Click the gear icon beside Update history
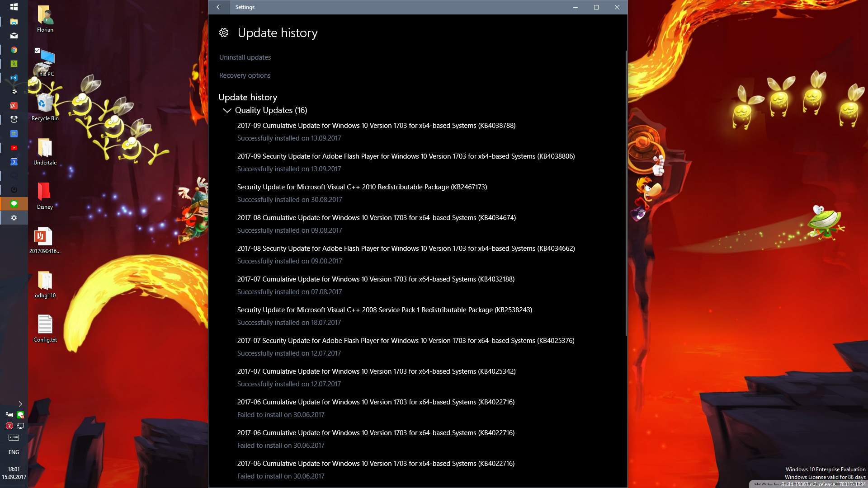Viewport: 868px width, 488px height. click(x=224, y=33)
